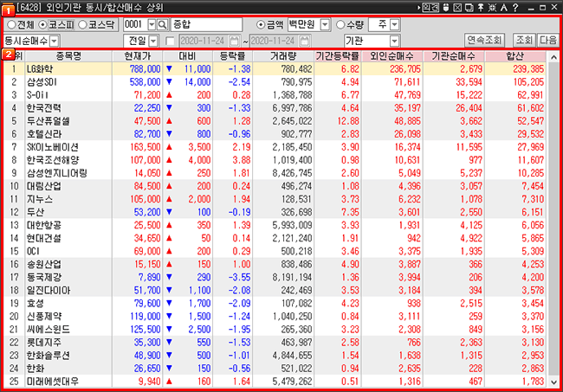Select the 코스닥 radio button
The image size is (563, 392).
[x=82, y=24]
